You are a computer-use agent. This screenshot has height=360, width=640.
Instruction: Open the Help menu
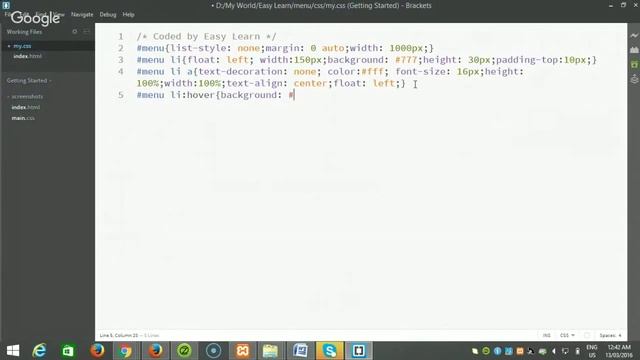tap(128, 14)
